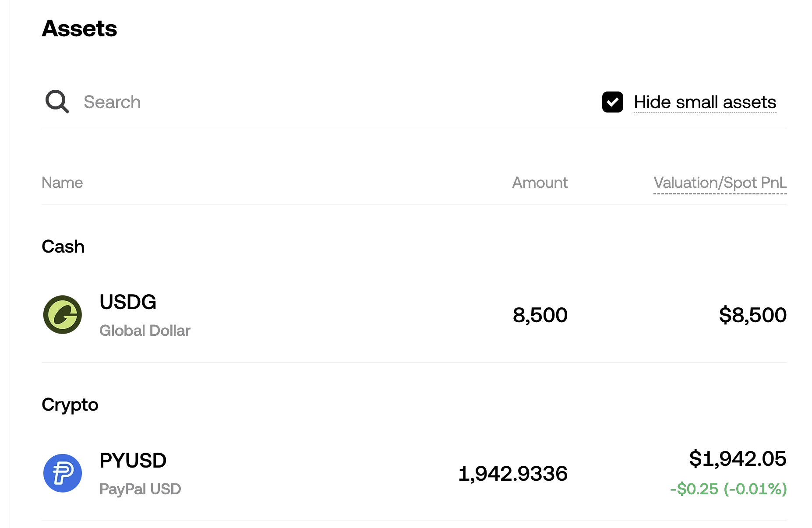This screenshot has height=528, width=812.
Task: Click the PYUSD PayPal coin icon
Action: (x=63, y=473)
